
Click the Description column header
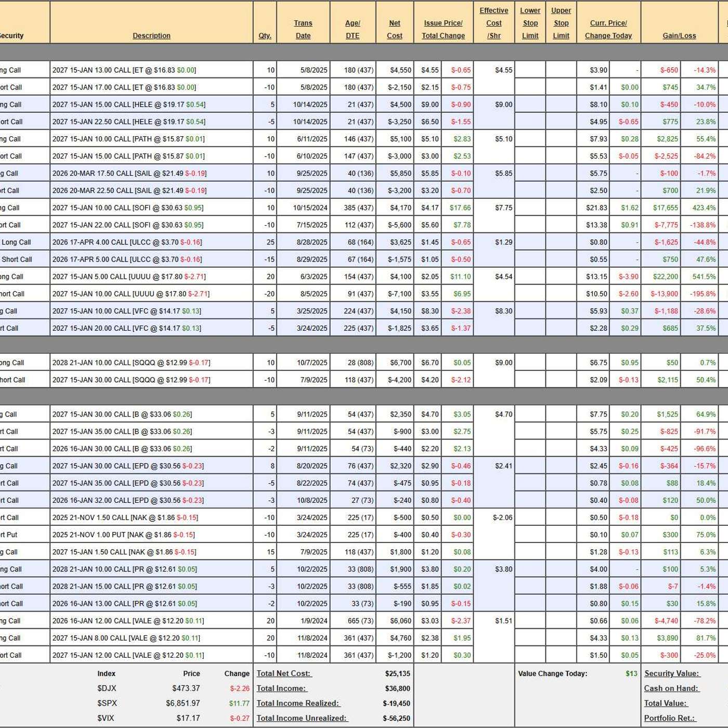coord(151,35)
